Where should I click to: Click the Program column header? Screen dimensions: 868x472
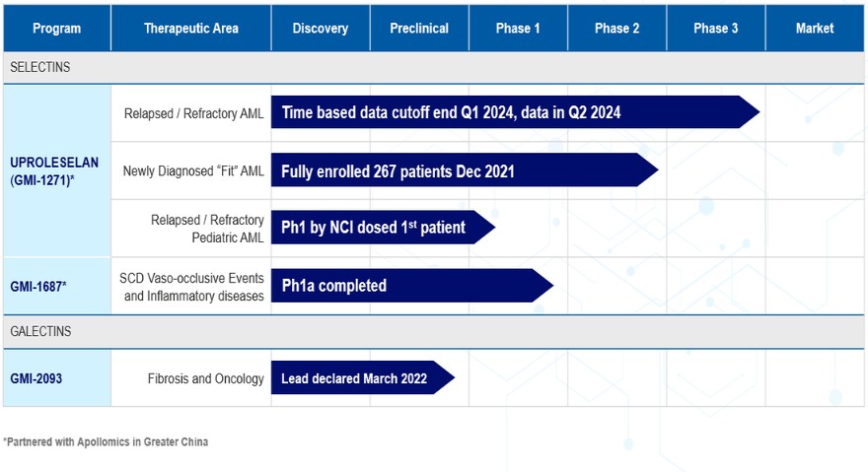tap(56, 29)
